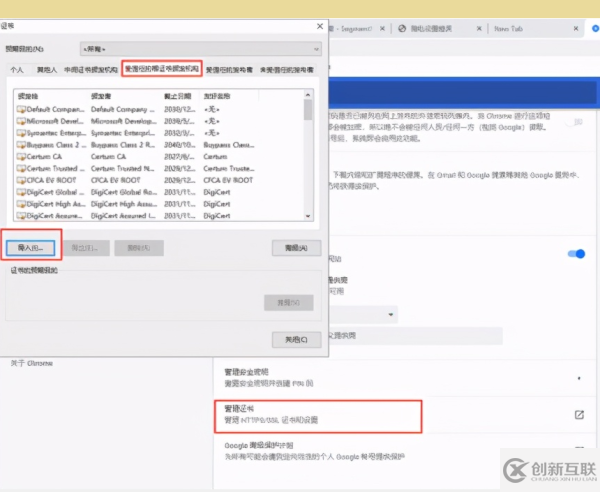Click certificate icon of Certum CA row
The height and width of the screenshot is (492, 600).
tap(21, 156)
